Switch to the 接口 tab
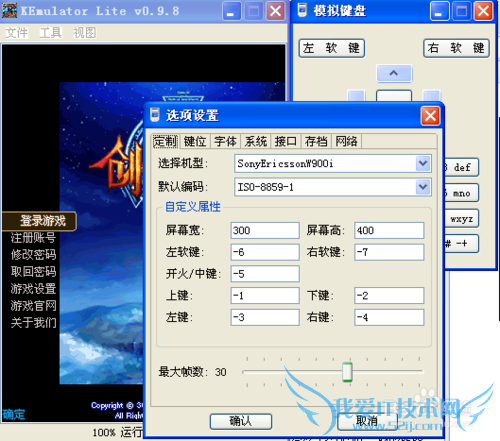 pos(286,141)
